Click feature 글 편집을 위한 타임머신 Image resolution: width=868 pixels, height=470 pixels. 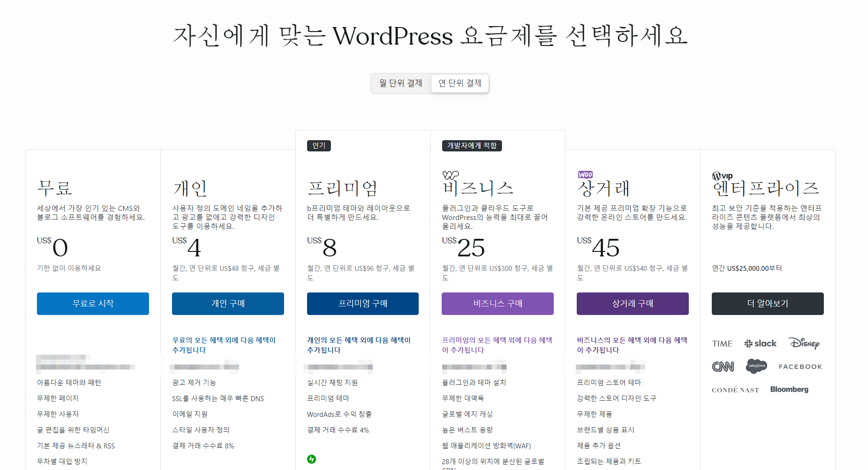pyautogui.click(x=73, y=430)
